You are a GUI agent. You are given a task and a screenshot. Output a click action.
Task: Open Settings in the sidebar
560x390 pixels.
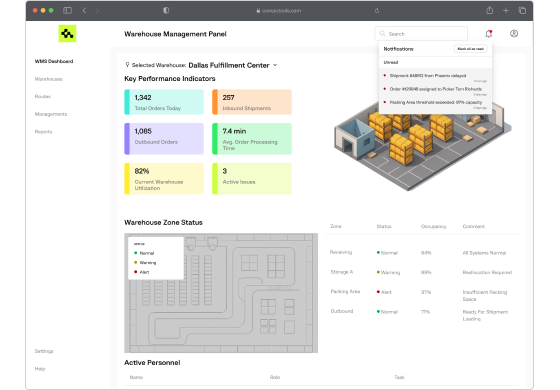pyautogui.click(x=44, y=351)
